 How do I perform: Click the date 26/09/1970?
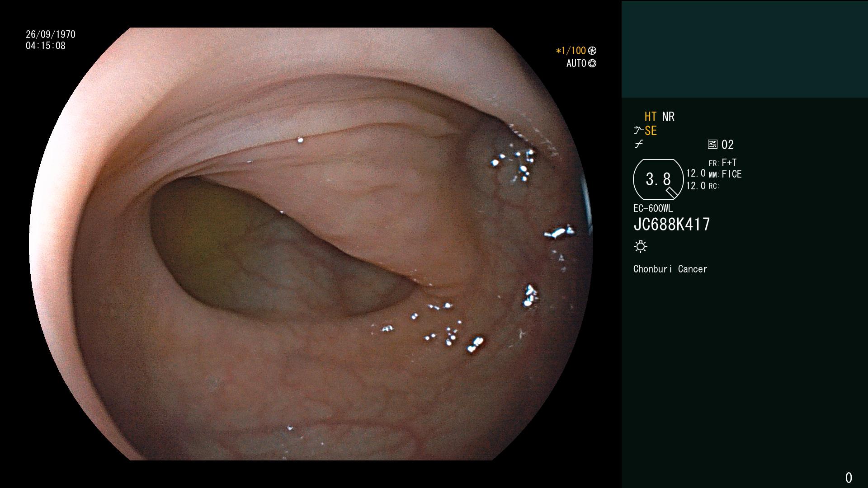point(51,34)
